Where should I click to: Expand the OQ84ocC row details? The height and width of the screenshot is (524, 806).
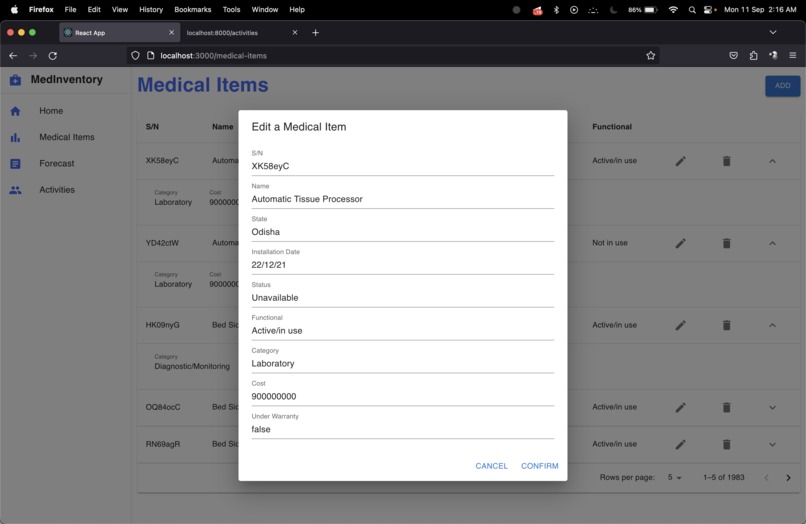(x=772, y=407)
